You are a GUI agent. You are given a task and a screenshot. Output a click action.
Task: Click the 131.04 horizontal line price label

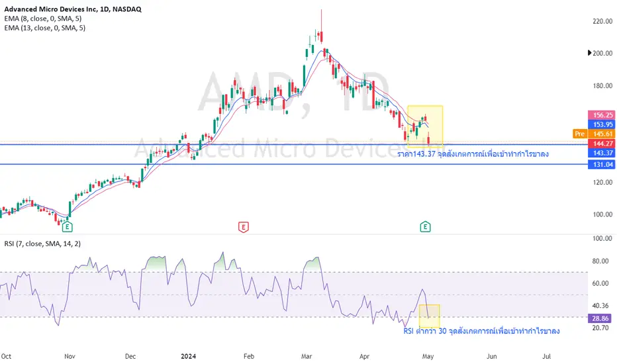(x=602, y=165)
